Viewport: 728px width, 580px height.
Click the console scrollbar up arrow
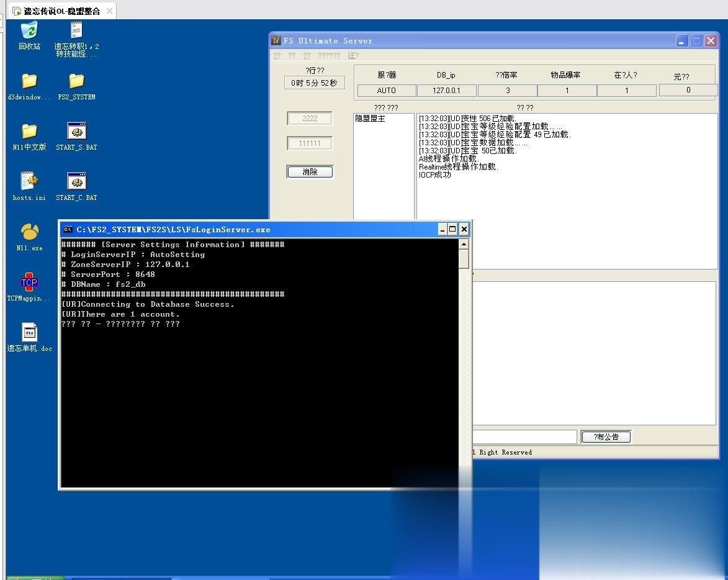pyautogui.click(x=464, y=244)
